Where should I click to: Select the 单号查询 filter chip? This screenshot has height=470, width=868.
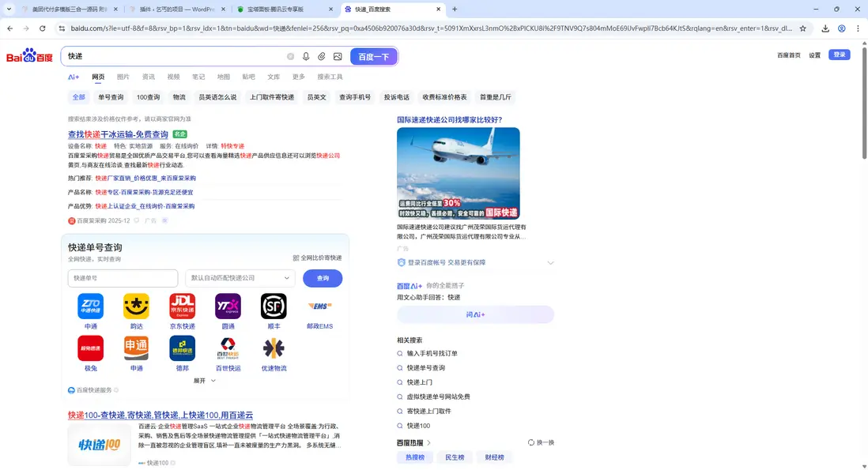(111, 97)
